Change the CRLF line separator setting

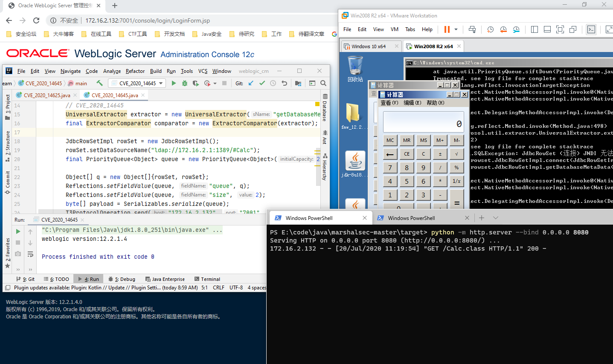click(x=219, y=288)
